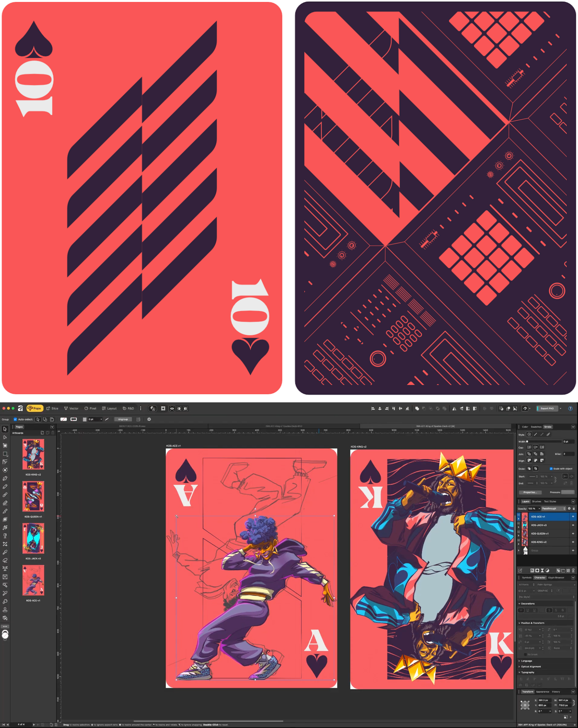Click the flip horizontal icon
Viewport: 578px width, 728px height.
pyautogui.click(x=454, y=409)
